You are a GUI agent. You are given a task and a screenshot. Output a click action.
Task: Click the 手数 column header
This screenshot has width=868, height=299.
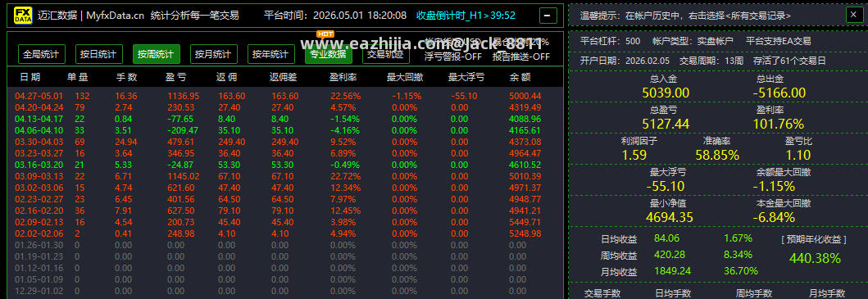127,77
